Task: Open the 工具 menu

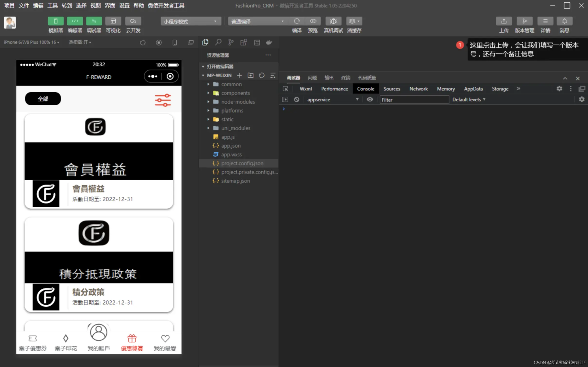Action: [x=52, y=5]
